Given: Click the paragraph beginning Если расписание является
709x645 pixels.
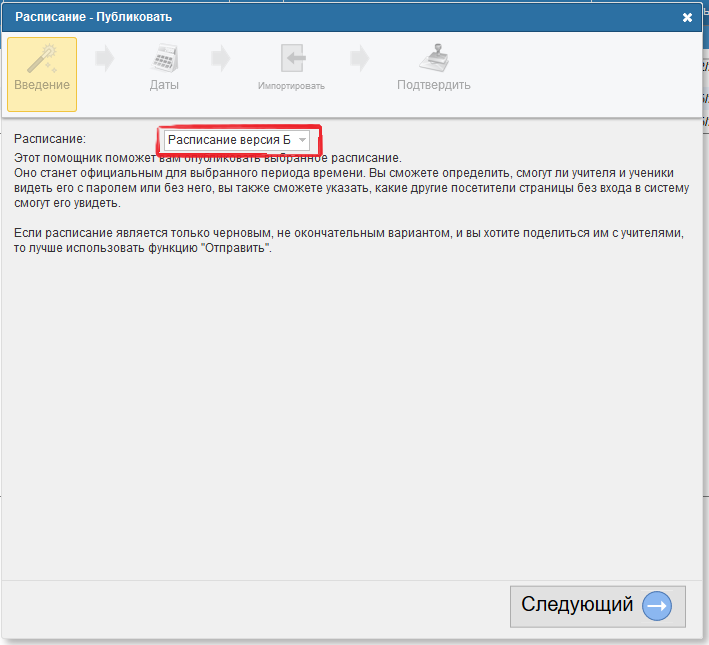Looking at the screenshot, I should pyautogui.click(x=349, y=240).
